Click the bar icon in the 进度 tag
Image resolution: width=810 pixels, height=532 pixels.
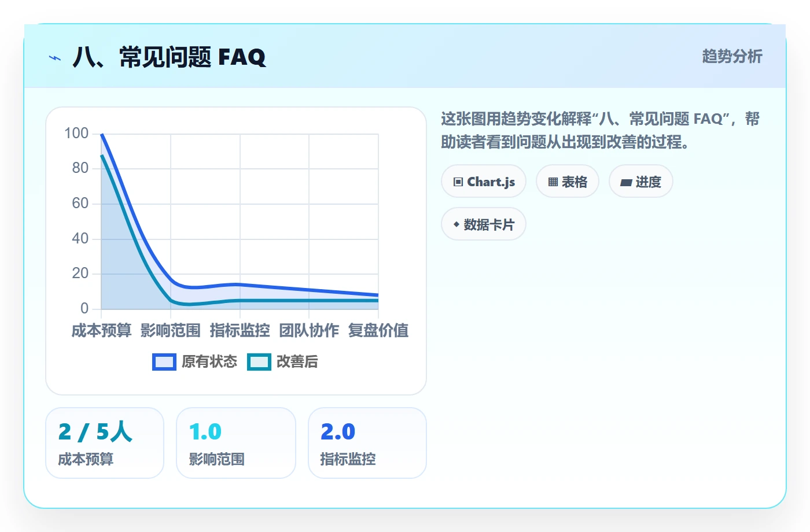click(626, 183)
